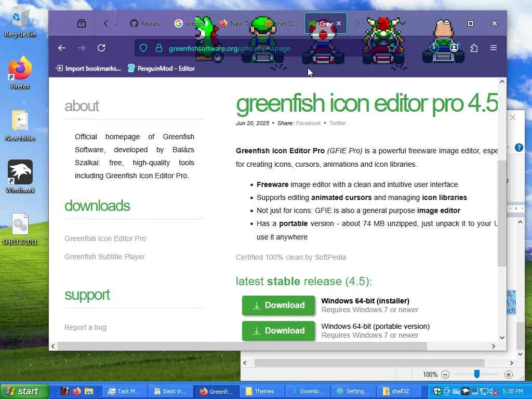Screen dimensions: 532x399
Task: Select the Windhawk desktop shortcut
Action: [x=20, y=177]
